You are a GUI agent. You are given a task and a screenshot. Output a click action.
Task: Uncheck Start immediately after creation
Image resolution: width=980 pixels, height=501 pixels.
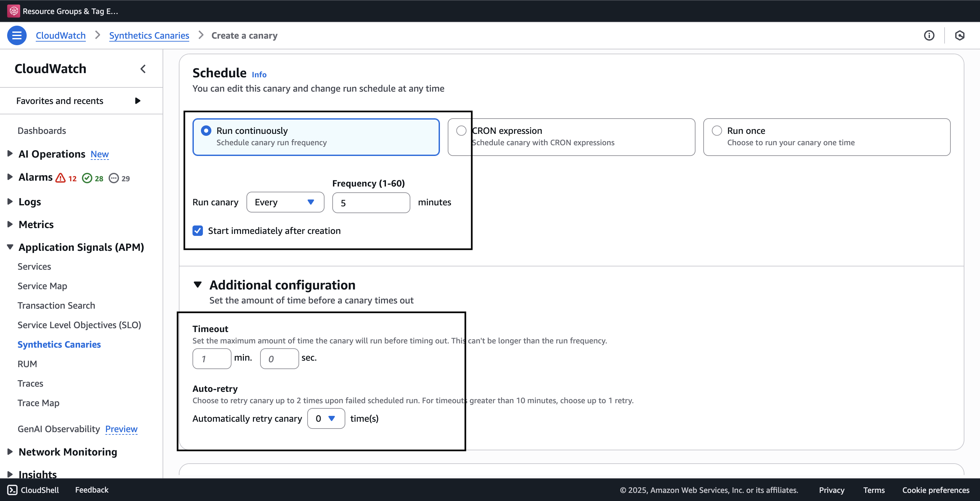tap(198, 231)
